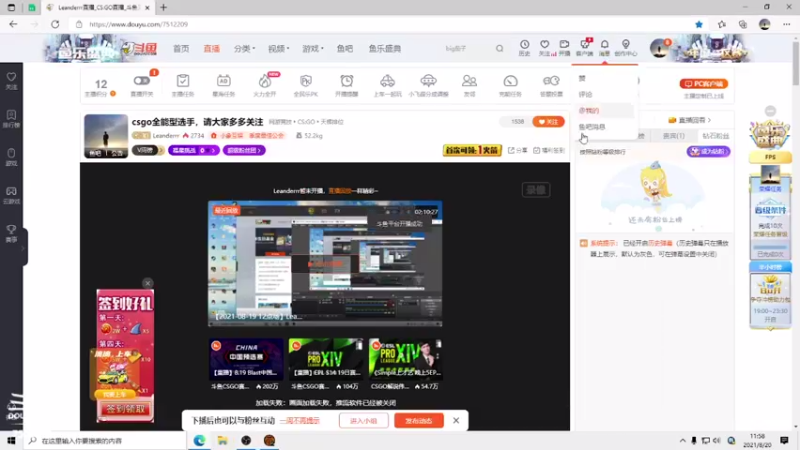Screen dimensions: 800x450
Task: Click the 进入小组 button
Action: pyautogui.click(x=363, y=421)
